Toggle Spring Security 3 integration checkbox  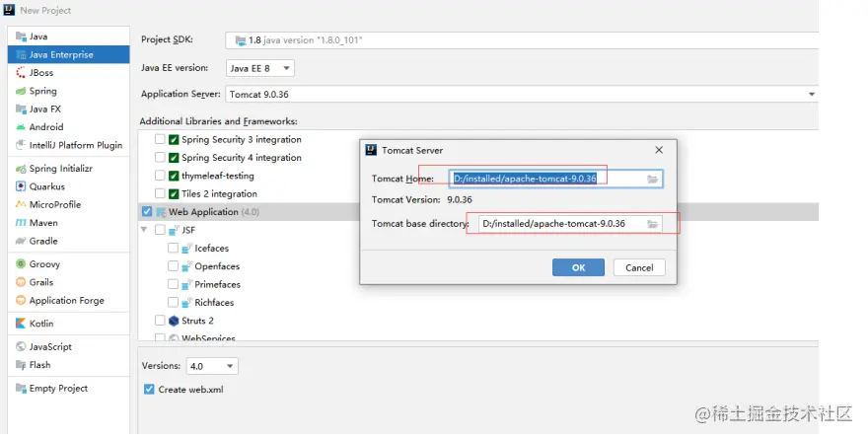pyautogui.click(x=160, y=139)
